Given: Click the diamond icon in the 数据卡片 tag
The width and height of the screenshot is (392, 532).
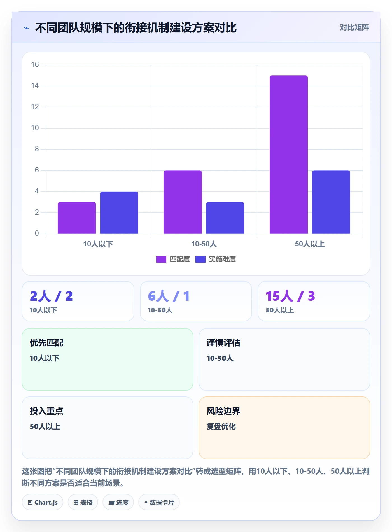Looking at the screenshot, I should point(146,502).
